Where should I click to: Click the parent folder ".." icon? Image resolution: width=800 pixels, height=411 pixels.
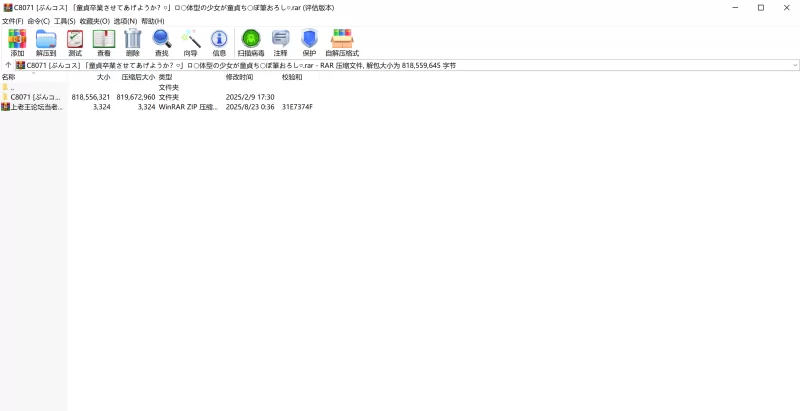(5, 88)
